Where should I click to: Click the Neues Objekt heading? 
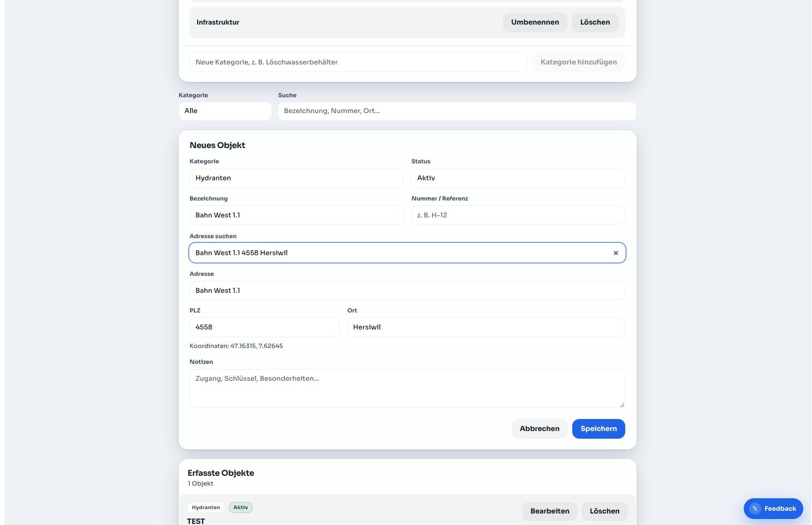pos(217,145)
